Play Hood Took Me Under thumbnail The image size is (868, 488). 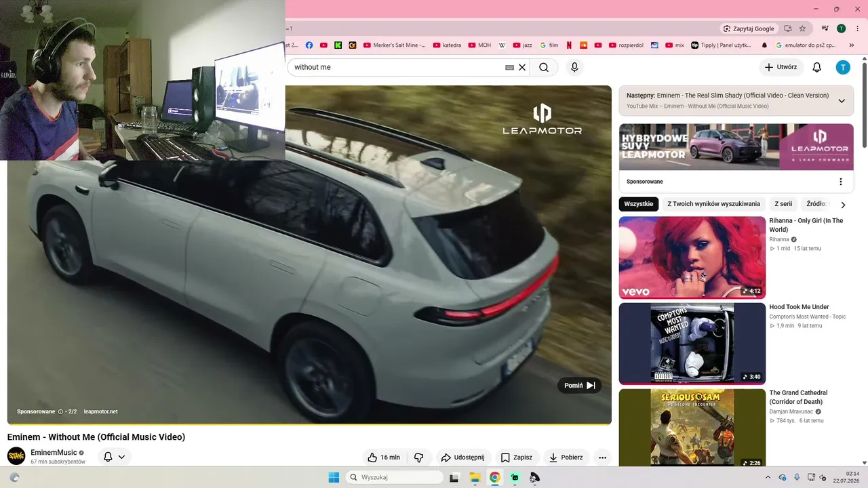click(x=692, y=344)
